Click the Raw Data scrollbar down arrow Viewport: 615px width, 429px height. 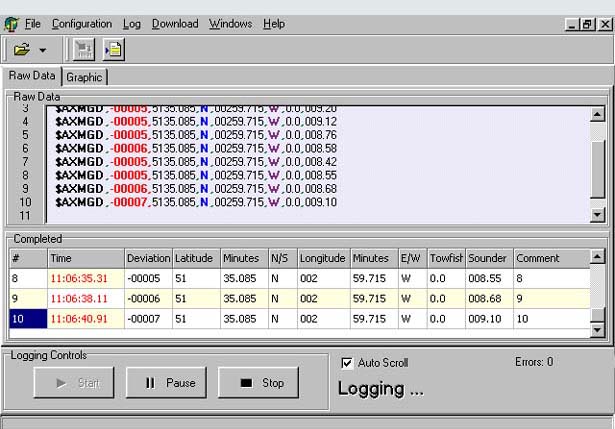[x=597, y=214]
